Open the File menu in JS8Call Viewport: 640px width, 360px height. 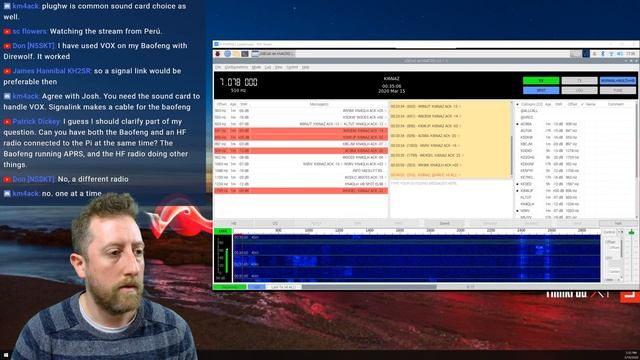pyautogui.click(x=218, y=67)
